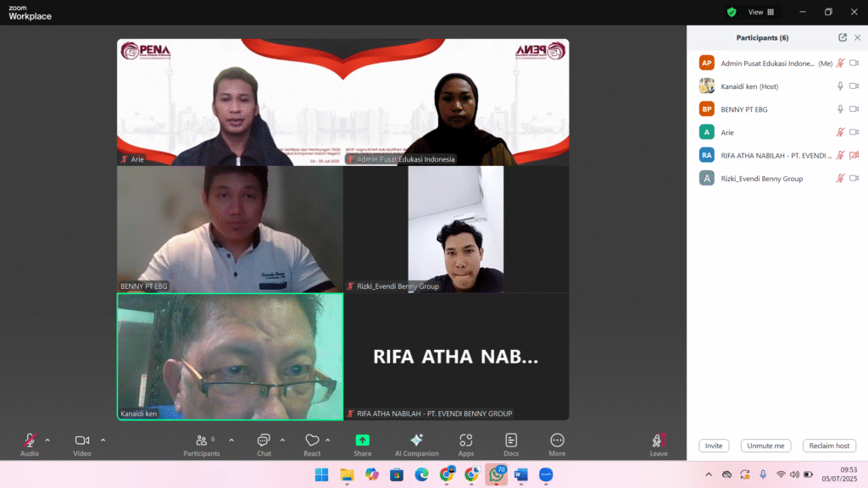Click the Invite button

click(x=714, y=446)
